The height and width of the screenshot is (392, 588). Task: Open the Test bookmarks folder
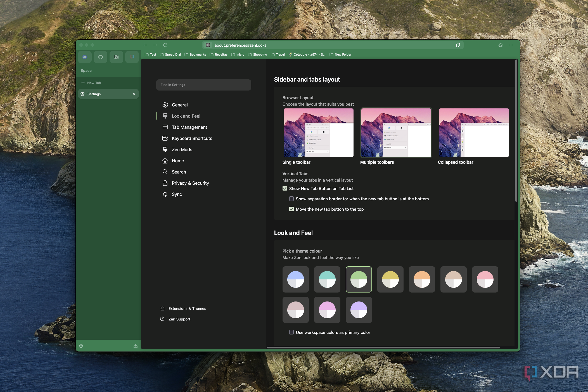pos(150,54)
